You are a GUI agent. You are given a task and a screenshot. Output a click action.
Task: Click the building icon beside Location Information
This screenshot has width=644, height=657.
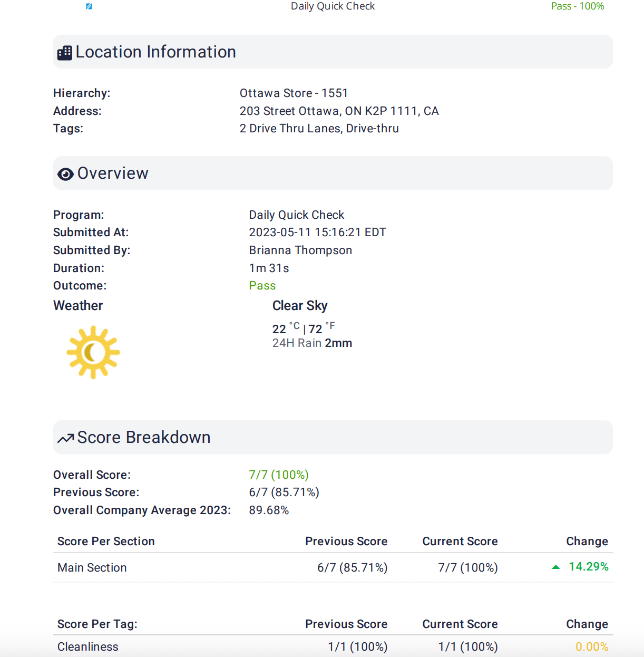pyautogui.click(x=65, y=53)
